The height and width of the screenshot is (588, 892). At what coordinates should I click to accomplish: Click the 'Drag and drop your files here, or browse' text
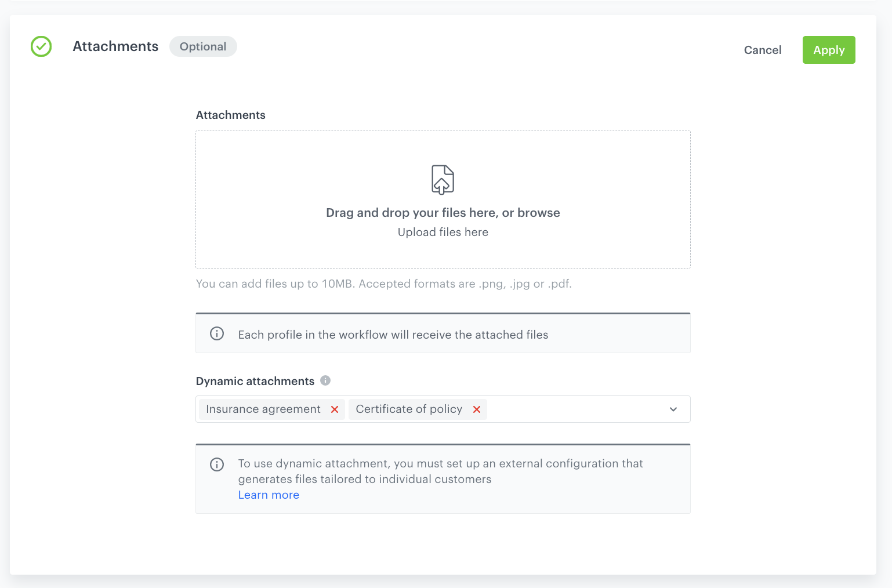click(x=443, y=213)
